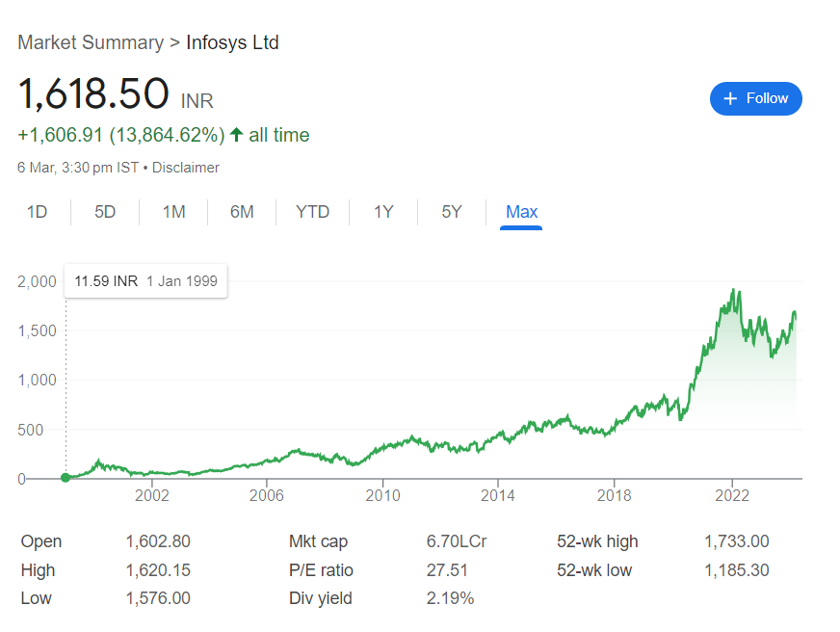Select the Max time range tab
The image size is (840, 632).
pyautogui.click(x=520, y=211)
